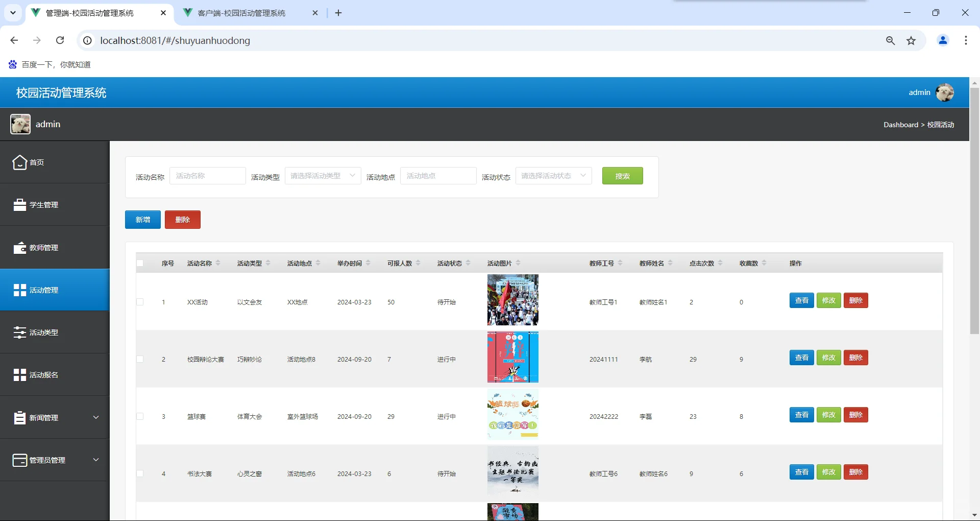The height and width of the screenshot is (521, 980).
Task: Open the 百度一下 bookmark
Action: 50,64
